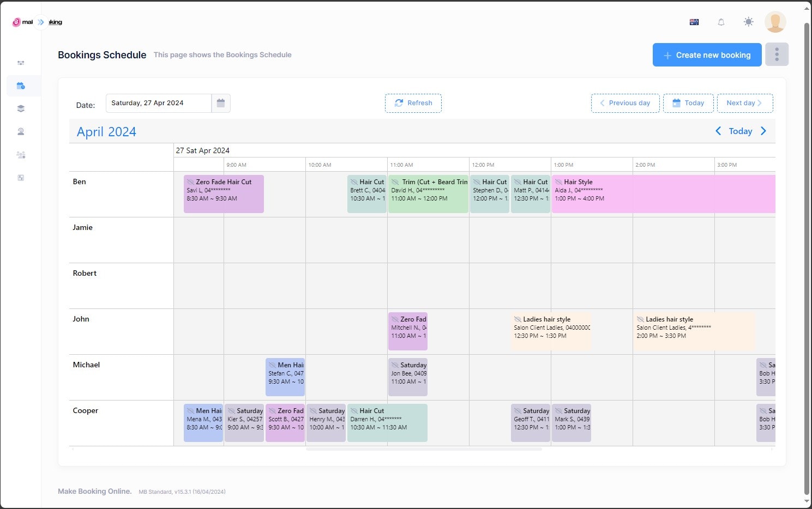Toggle the light/dark theme sun icon
The height and width of the screenshot is (509, 812).
[x=748, y=22]
